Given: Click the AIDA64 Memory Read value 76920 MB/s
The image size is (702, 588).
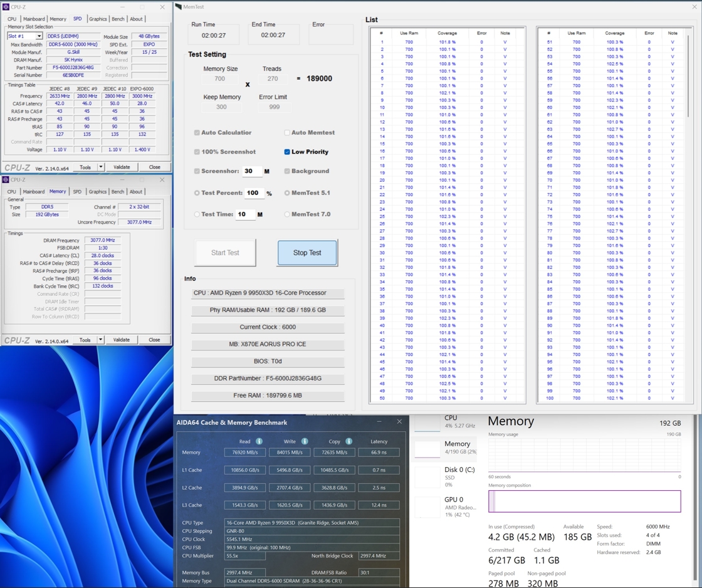Looking at the screenshot, I should [245, 453].
